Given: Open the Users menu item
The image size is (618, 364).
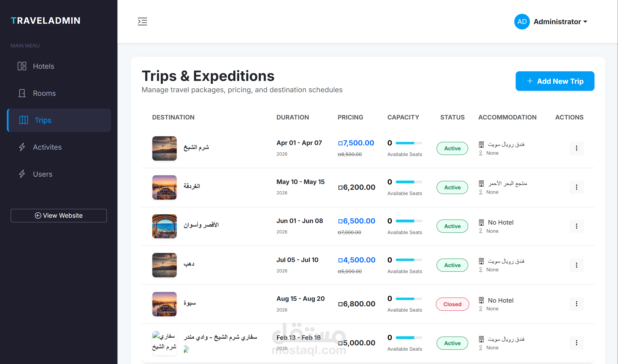Looking at the screenshot, I should 42,174.
